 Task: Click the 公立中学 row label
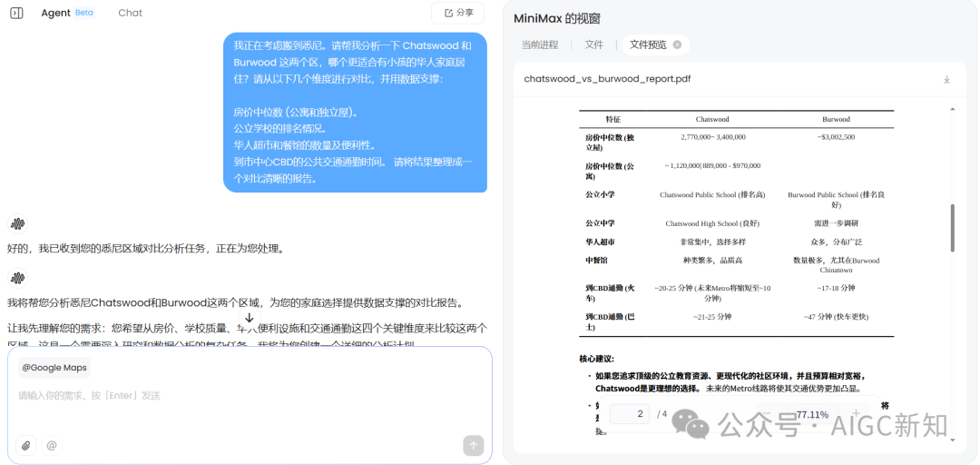coord(600,223)
